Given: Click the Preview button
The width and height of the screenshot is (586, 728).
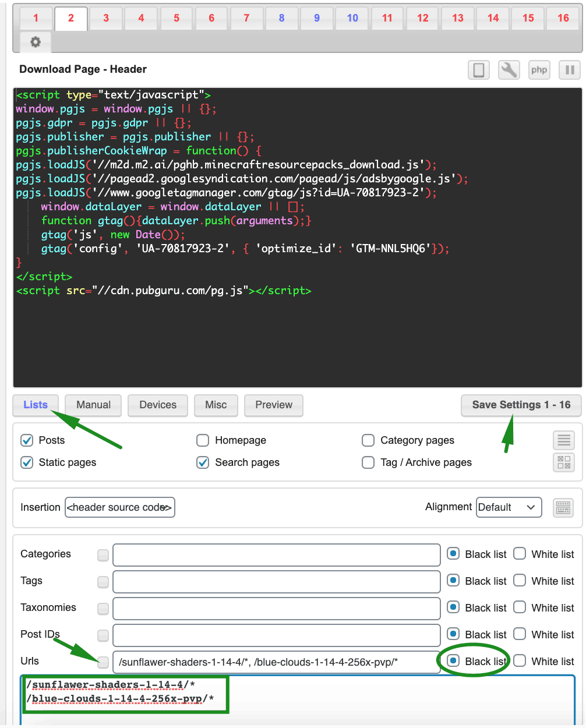Looking at the screenshot, I should (x=274, y=405).
